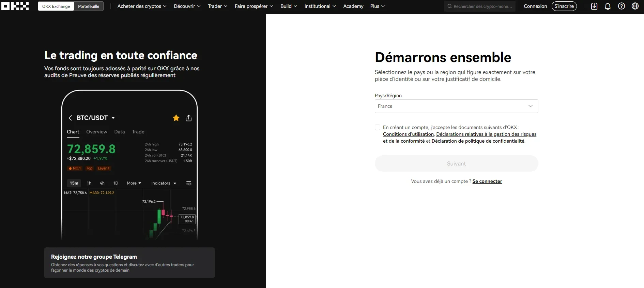Expand the Trader menu
This screenshot has width=644, height=288.
click(217, 6)
